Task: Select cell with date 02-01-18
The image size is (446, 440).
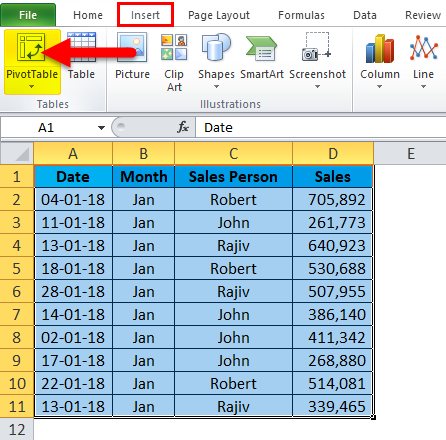Action: point(73,337)
